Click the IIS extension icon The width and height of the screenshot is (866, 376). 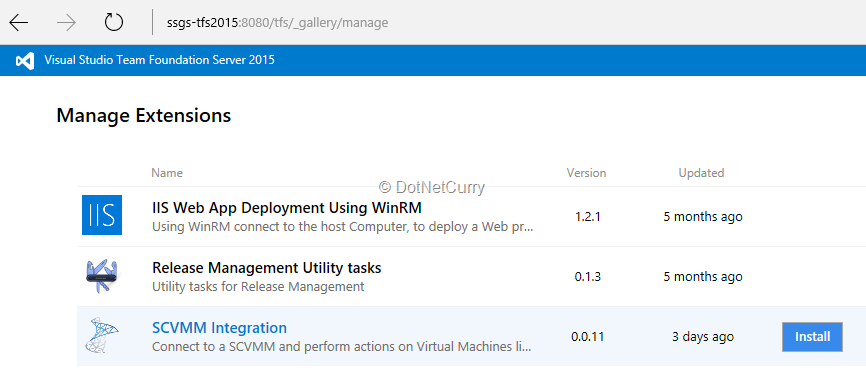102,215
